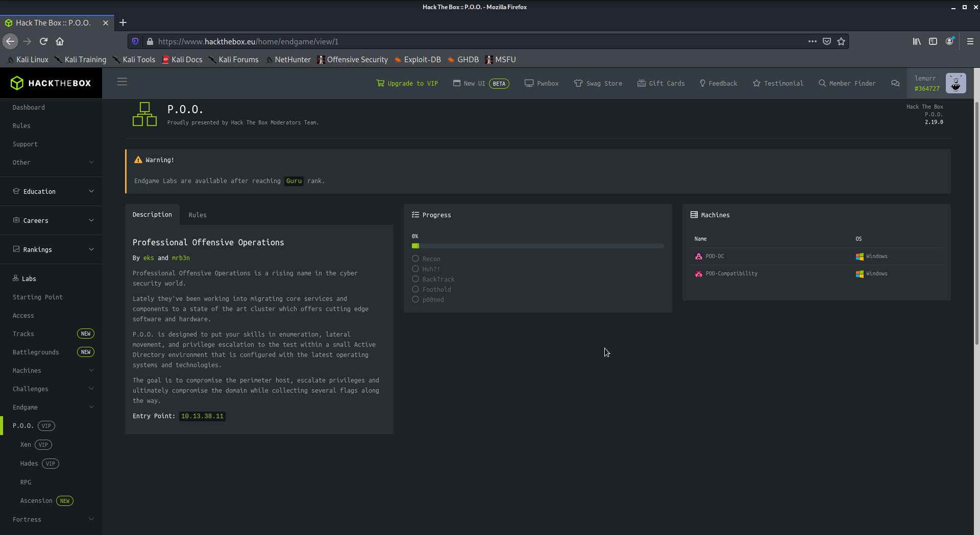Open POO-Compatibility machine row
Image resolution: width=980 pixels, height=535 pixels.
coord(817,274)
